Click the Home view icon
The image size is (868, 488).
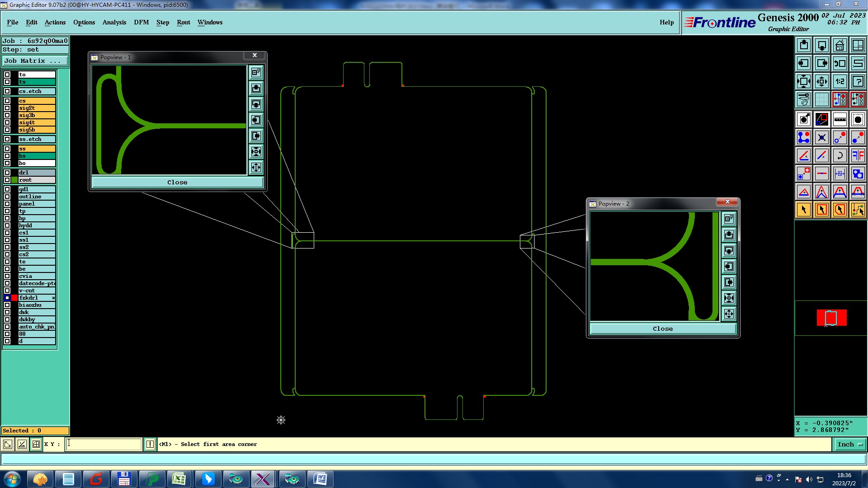[x=840, y=45]
